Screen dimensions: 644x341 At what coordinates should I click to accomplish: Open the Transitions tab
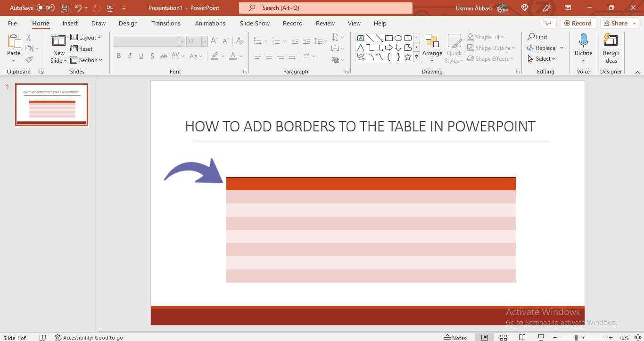[x=165, y=23]
